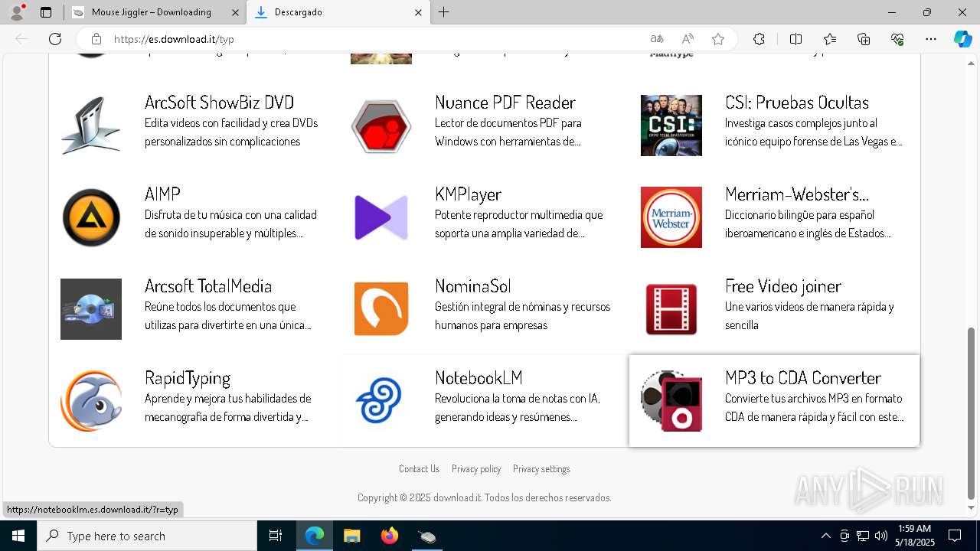Activate the Read aloud icon
980x551 pixels.
[x=688, y=39]
